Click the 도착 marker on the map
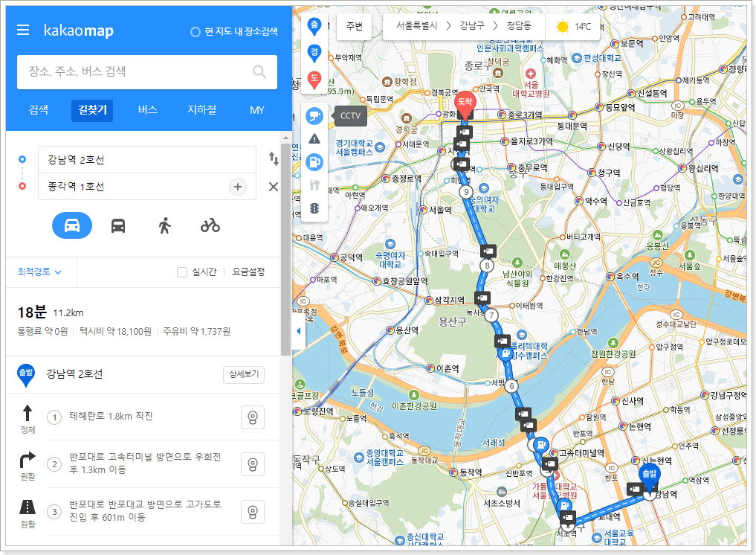Screen dimensions: 756x555 click(465, 105)
